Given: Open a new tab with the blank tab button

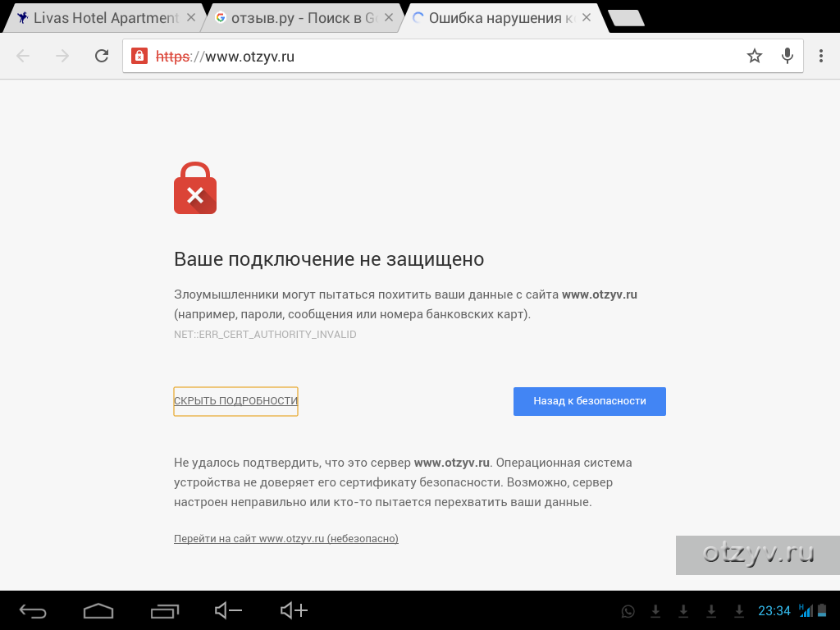Looking at the screenshot, I should [626, 18].
